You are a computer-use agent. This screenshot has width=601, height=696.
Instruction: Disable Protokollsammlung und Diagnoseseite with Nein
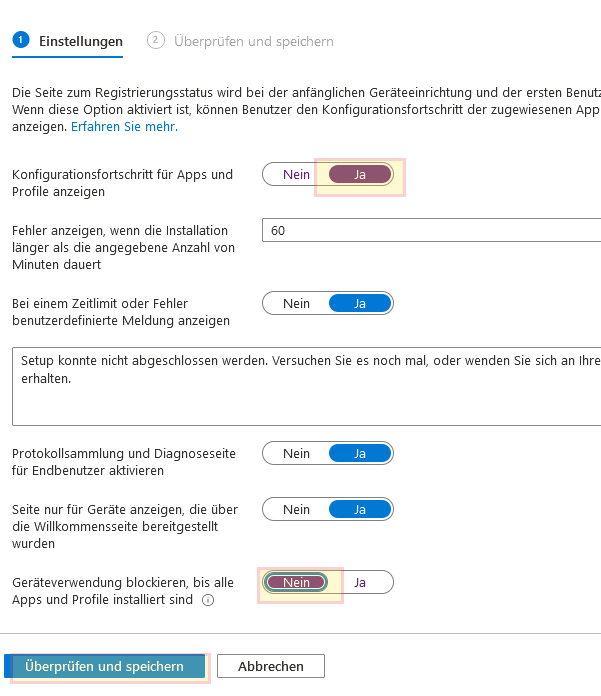(x=296, y=453)
